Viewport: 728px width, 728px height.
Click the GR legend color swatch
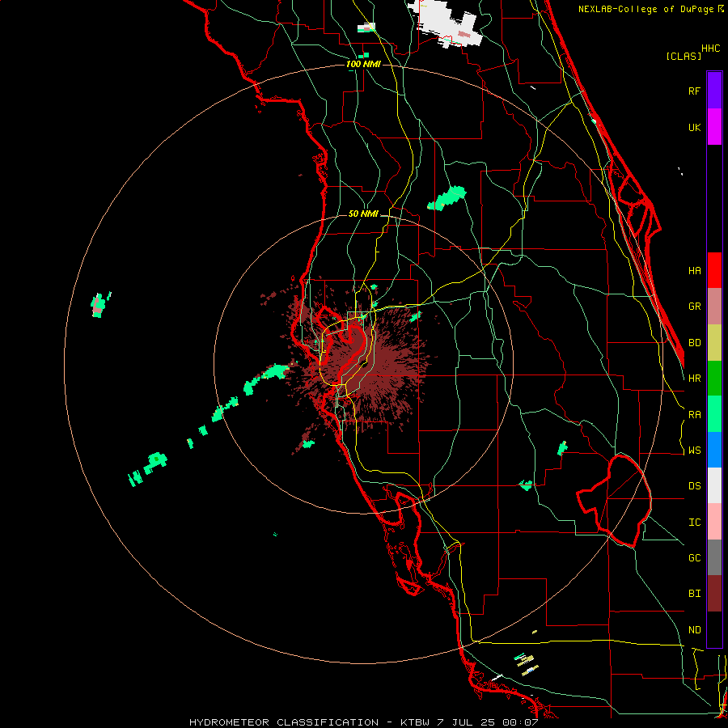(714, 307)
